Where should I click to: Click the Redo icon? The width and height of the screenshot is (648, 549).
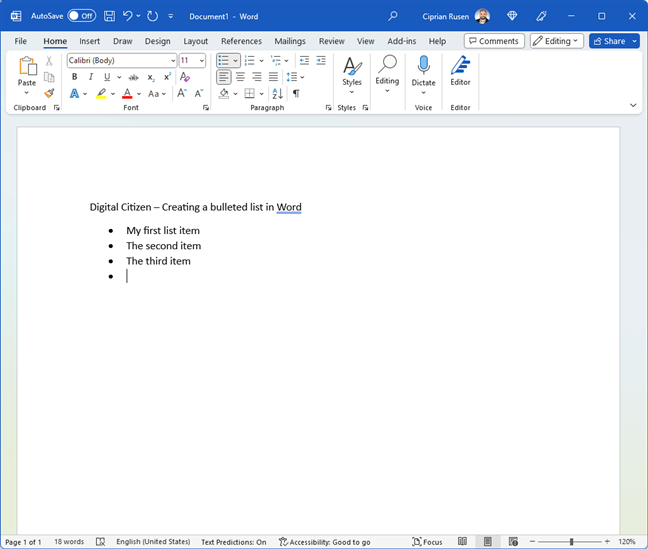click(x=152, y=16)
